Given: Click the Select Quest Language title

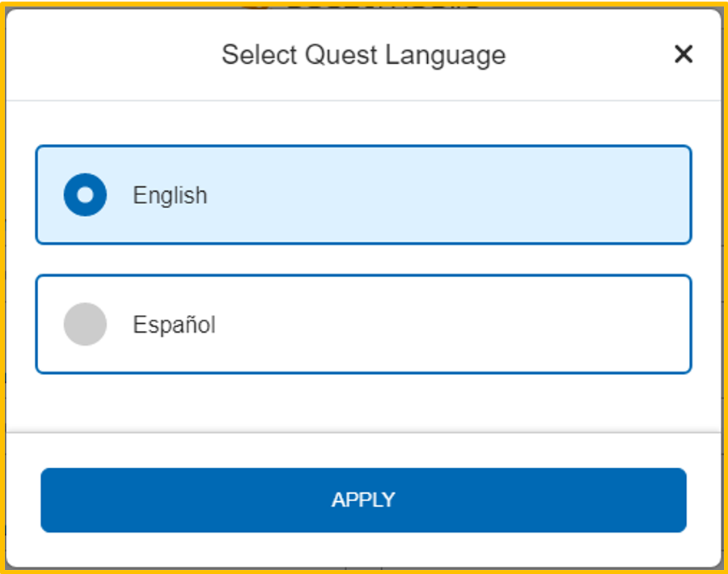Looking at the screenshot, I should (363, 55).
